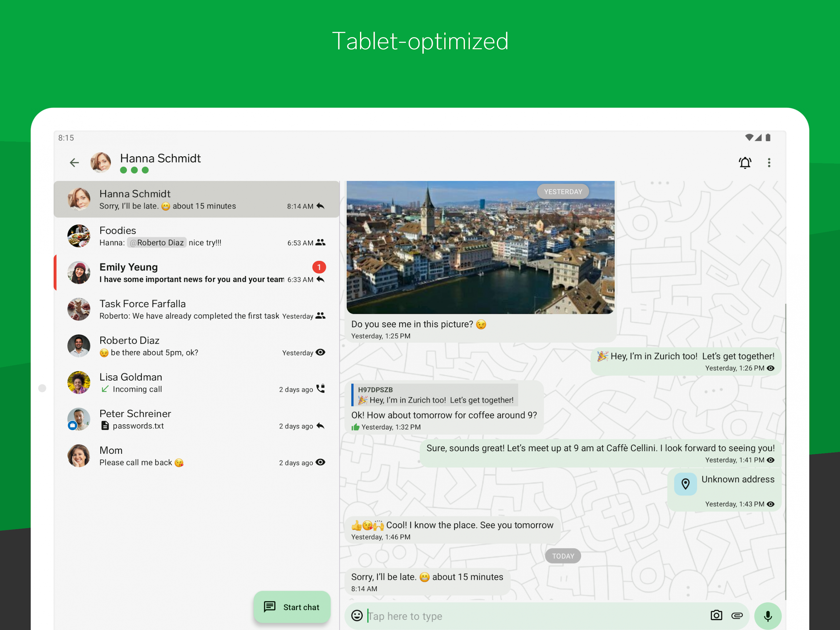Toggle the thumbs-up reaction on the coffee message
Viewport: 840px width, 630px height.
point(355,427)
